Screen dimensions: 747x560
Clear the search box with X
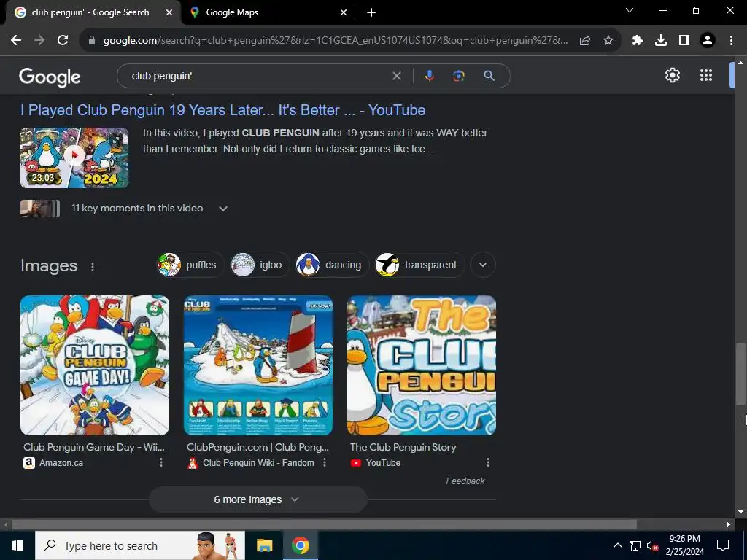[396, 76]
